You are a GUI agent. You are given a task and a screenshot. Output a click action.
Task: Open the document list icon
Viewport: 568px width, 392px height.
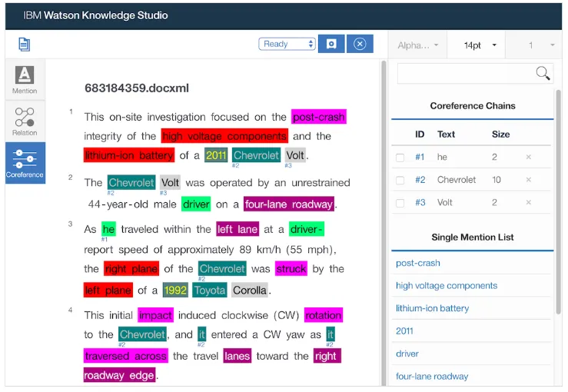25,45
